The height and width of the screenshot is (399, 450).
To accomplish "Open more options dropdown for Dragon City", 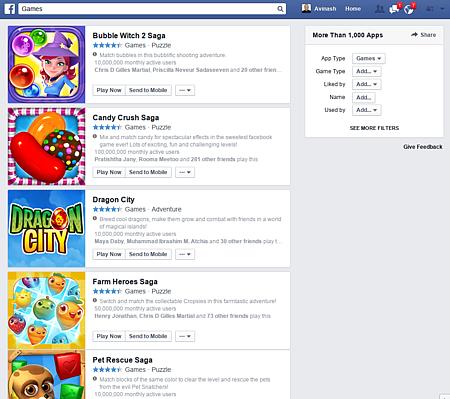I will tap(185, 254).
